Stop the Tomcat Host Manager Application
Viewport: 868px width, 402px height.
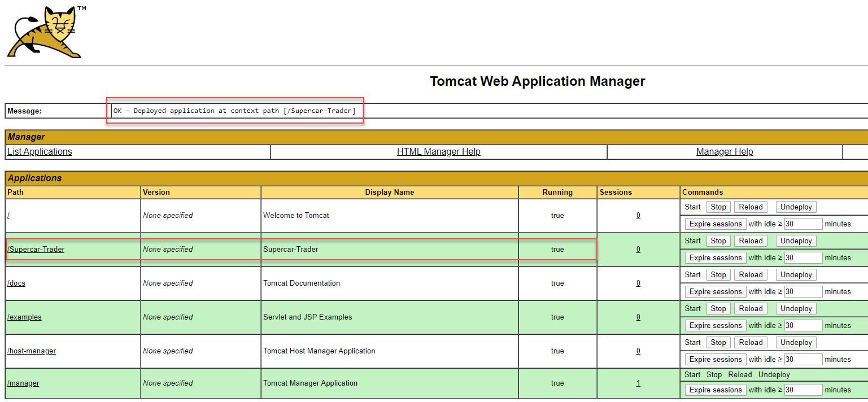pos(718,343)
